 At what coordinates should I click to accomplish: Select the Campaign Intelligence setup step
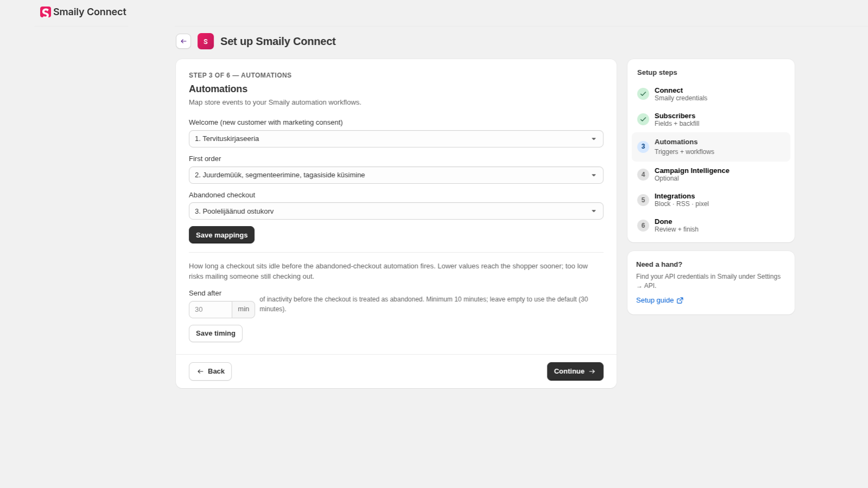click(711, 174)
